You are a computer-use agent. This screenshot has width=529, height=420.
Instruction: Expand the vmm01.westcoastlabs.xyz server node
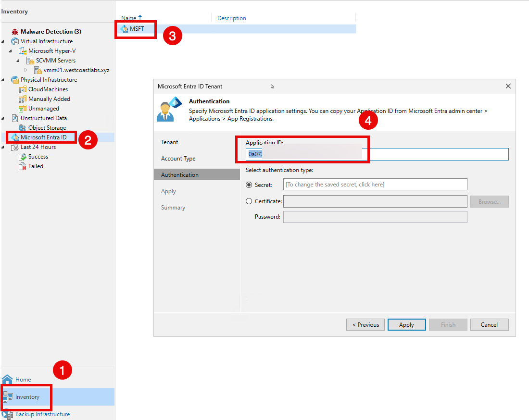coord(26,70)
